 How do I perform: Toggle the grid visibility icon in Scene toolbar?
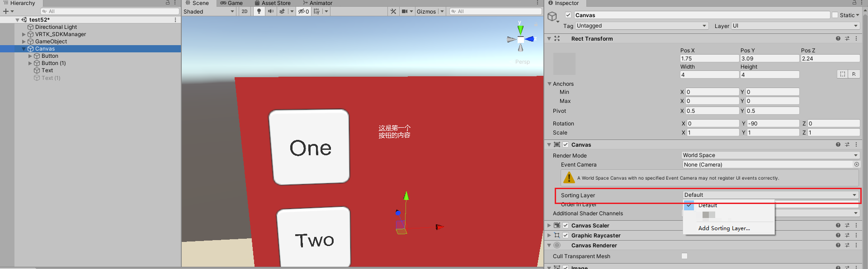click(316, 11)
